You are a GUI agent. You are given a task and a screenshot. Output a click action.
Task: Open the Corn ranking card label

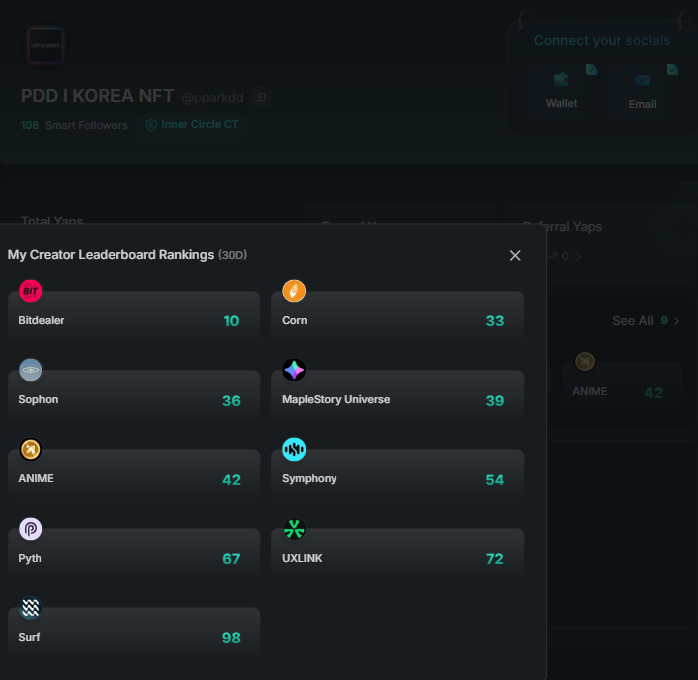click(295, 320)
